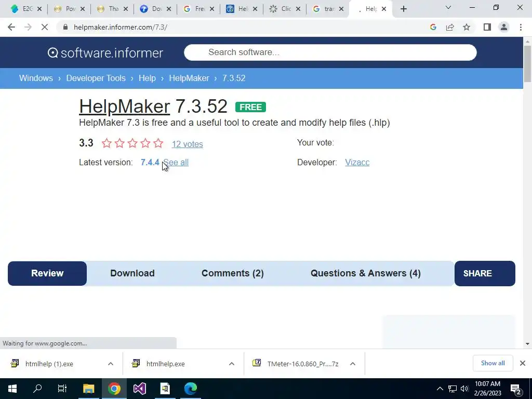Expand options for htmlhelp.exe download
This screenshot has width=532, height=399.
232,364
